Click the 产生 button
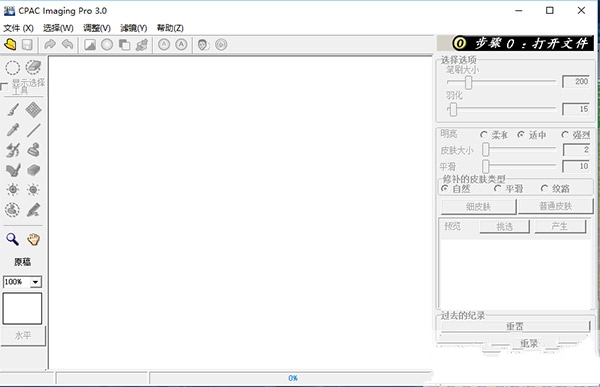 coord(559,226)
